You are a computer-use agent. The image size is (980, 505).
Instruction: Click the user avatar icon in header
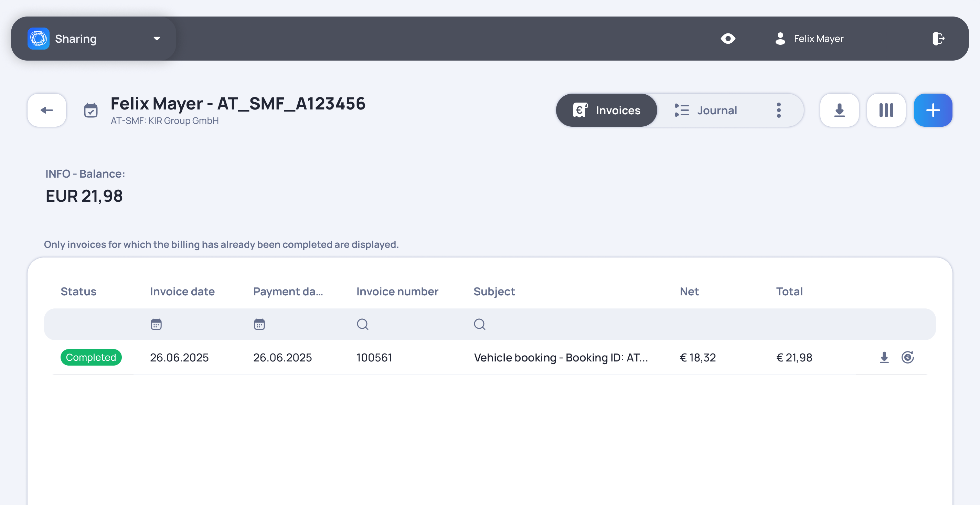tap(780, 39)
